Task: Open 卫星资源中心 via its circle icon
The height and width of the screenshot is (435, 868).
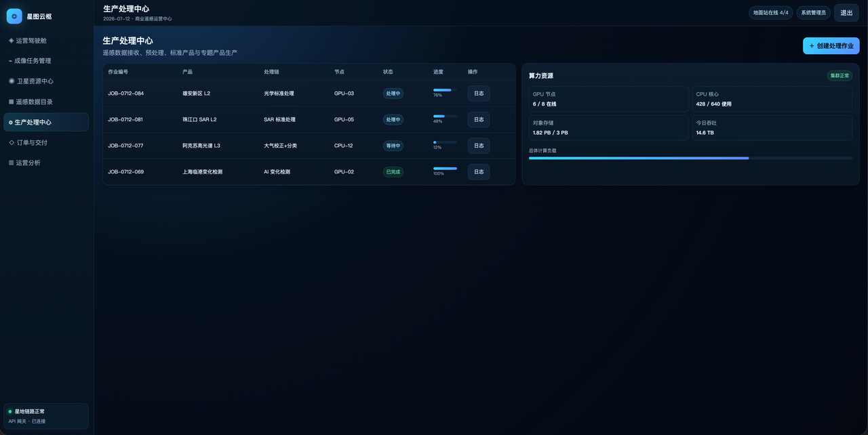Action: [11, 81]
